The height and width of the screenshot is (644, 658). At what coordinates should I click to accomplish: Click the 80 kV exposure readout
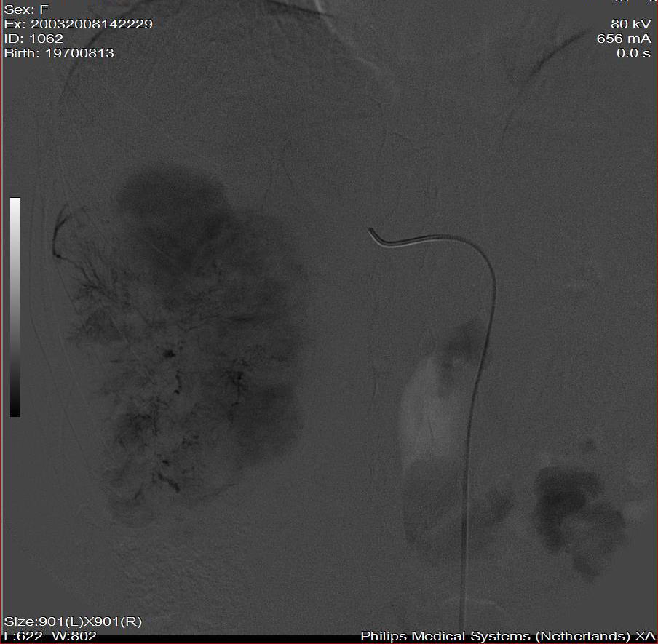(x=631, y=24)
